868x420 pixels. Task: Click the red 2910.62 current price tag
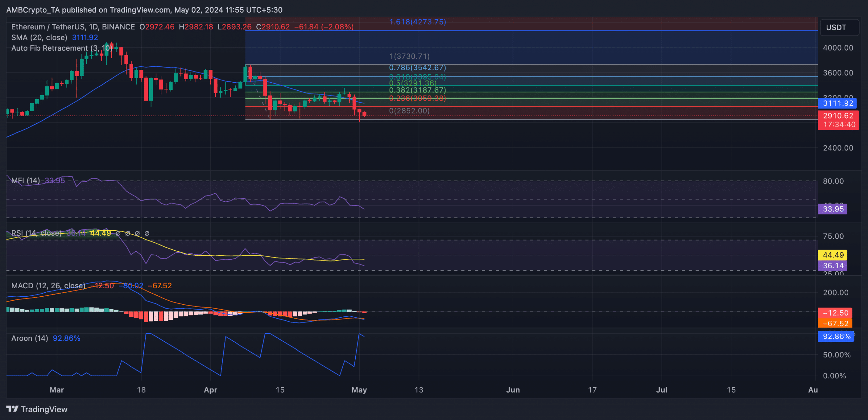coord(838,115)
